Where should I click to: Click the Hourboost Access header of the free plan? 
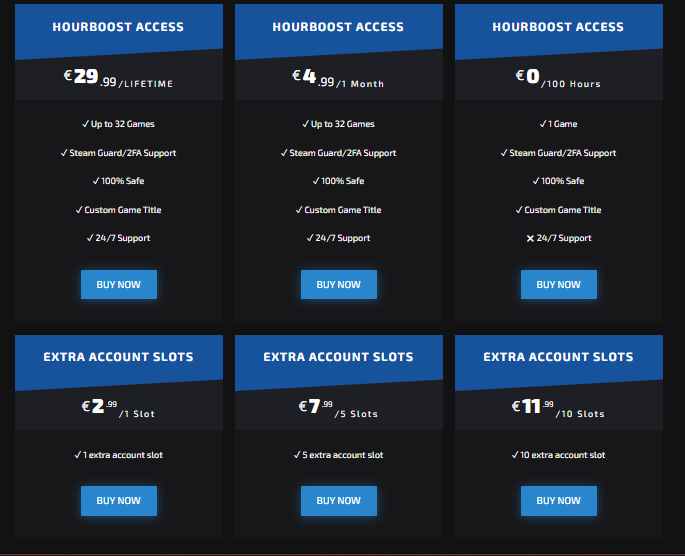tap(558, 27)
